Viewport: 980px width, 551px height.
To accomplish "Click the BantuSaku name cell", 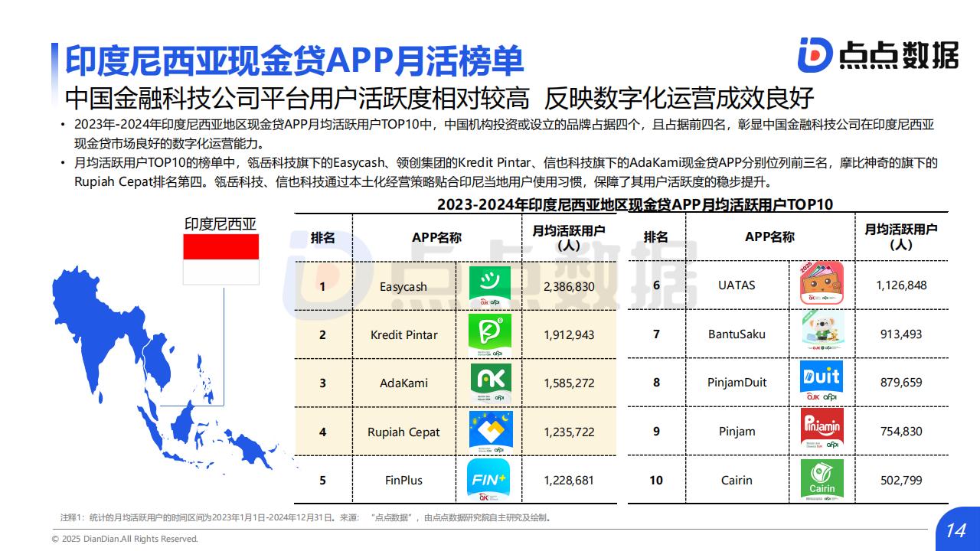I will tap(737, 334).
